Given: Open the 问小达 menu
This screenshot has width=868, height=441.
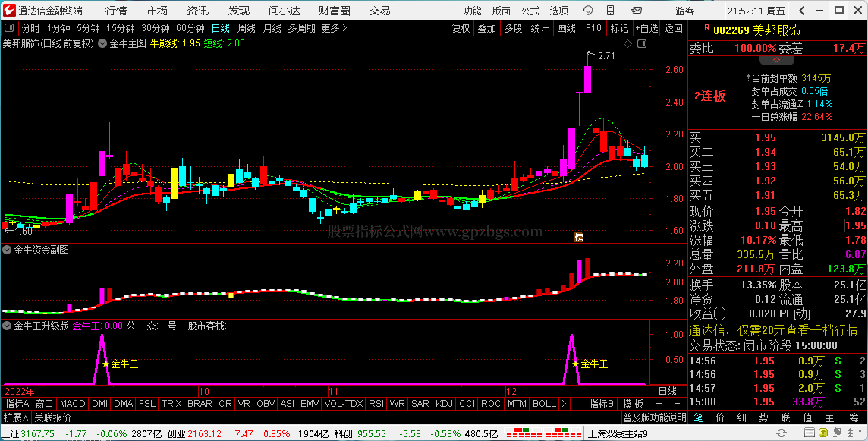Looking at the screenshot, I should pos(284,11).
